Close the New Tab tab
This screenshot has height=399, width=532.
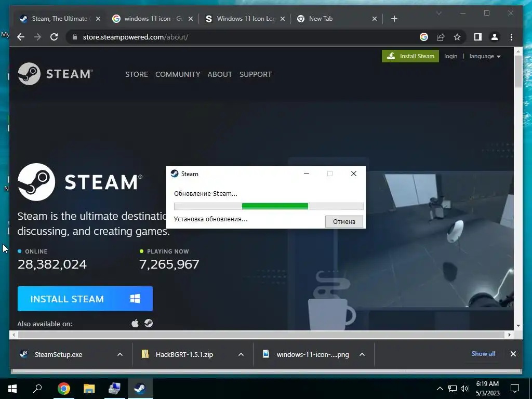[x=374, y=19]
